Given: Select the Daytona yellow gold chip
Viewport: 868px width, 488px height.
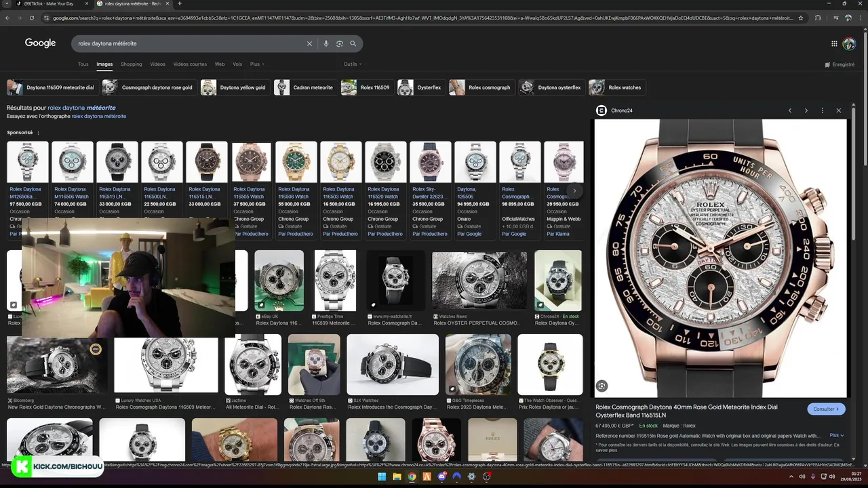Looking at the screenshot, I should click(x=234, y=87).
